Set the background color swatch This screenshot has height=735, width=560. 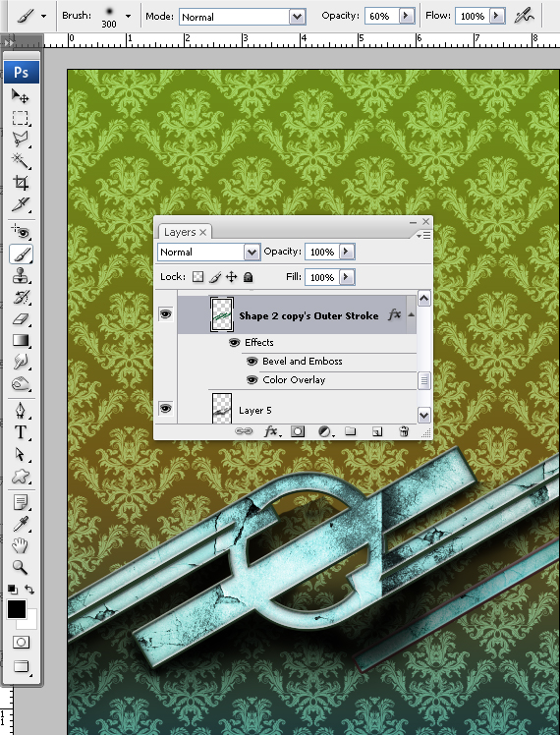tap(30, 621)
